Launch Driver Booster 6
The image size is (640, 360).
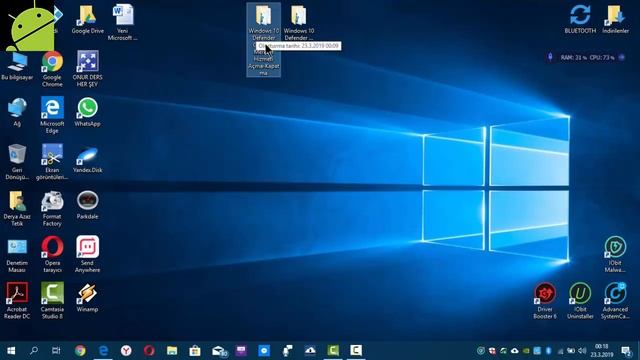[545, 301]
